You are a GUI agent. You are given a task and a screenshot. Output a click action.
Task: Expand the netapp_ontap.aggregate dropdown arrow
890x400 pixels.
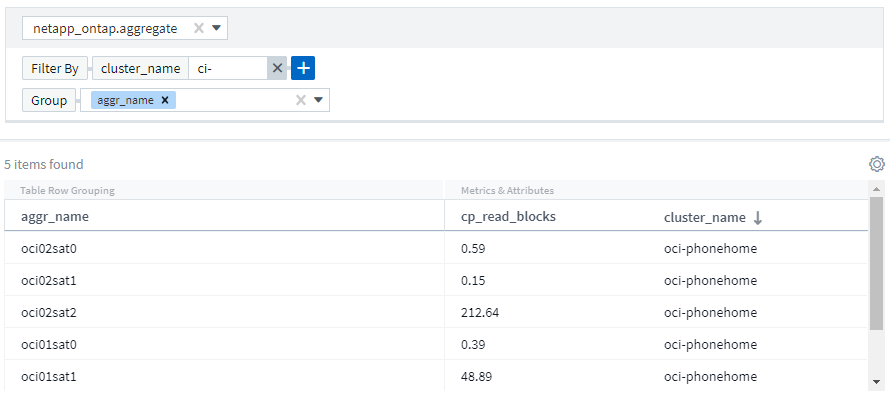216,28
